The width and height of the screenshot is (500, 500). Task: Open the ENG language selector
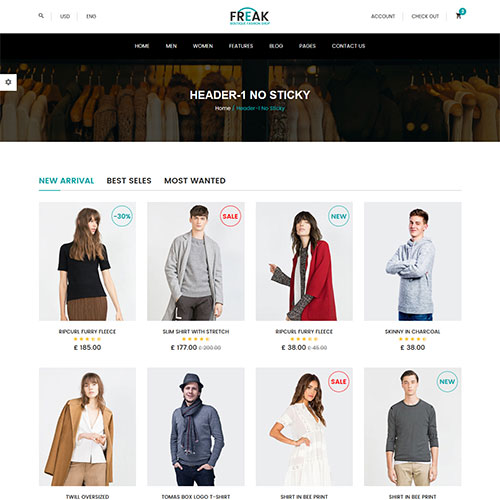91,16
